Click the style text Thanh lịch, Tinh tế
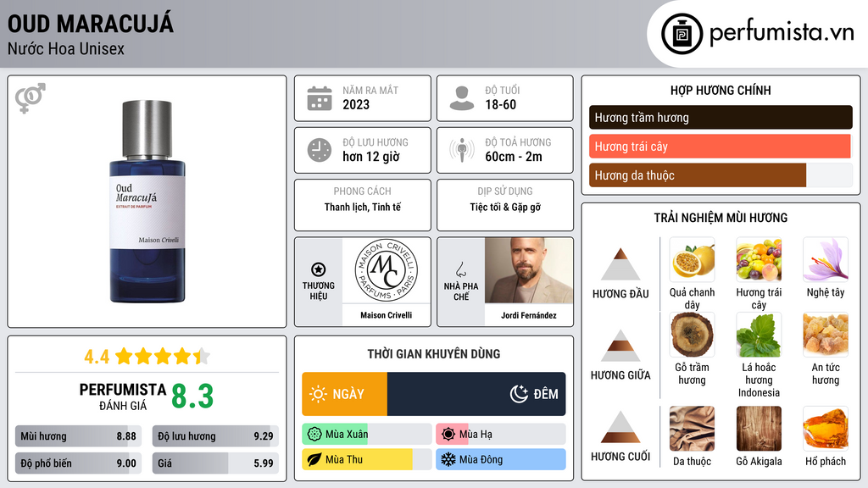This screenshot has width=868, height=488. (363, 207)
